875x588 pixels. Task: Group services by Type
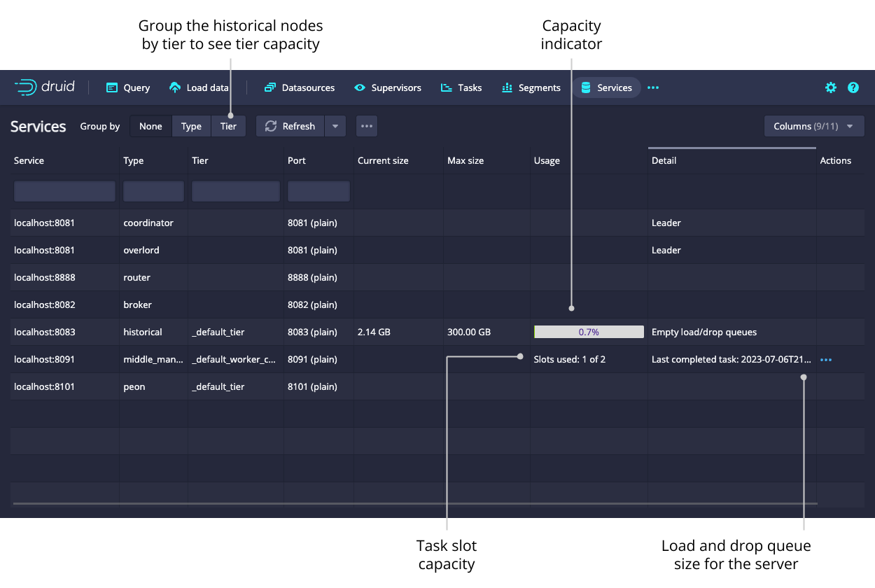[191, 127]
